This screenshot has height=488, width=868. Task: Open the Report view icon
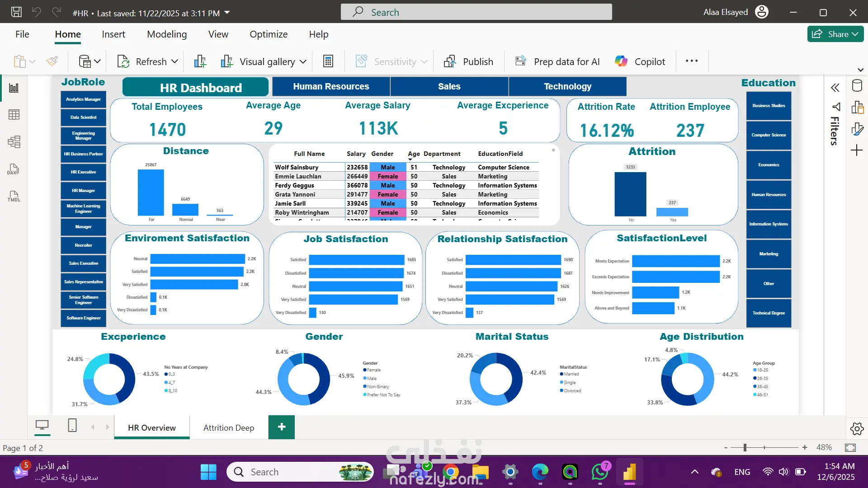(x=14, y=88)
